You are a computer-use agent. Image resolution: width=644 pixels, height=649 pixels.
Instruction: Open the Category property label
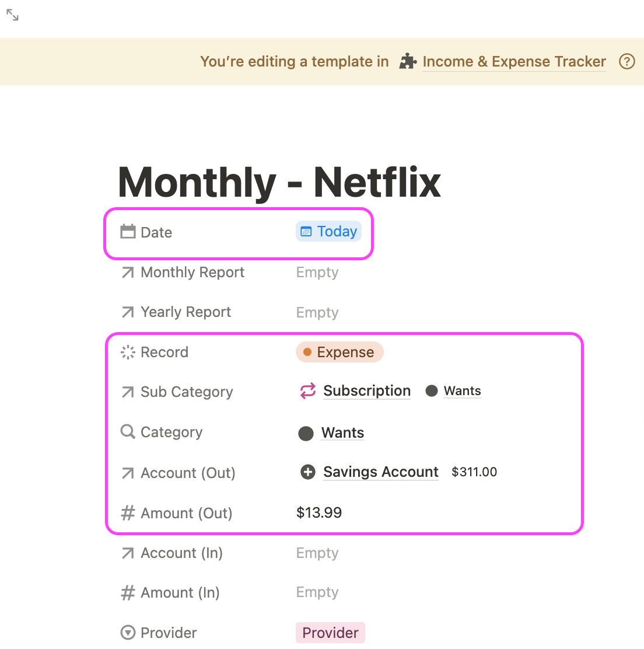tap(171, 432)
